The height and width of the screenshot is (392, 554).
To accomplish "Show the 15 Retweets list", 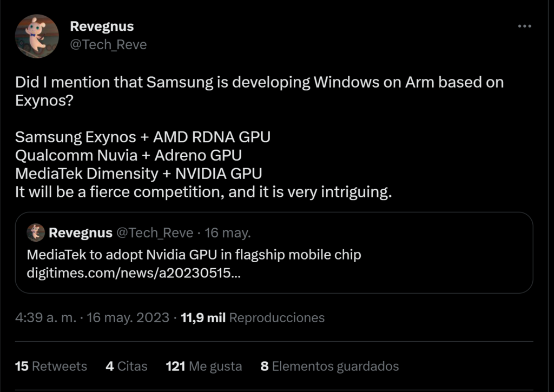I will click(51, 366).
